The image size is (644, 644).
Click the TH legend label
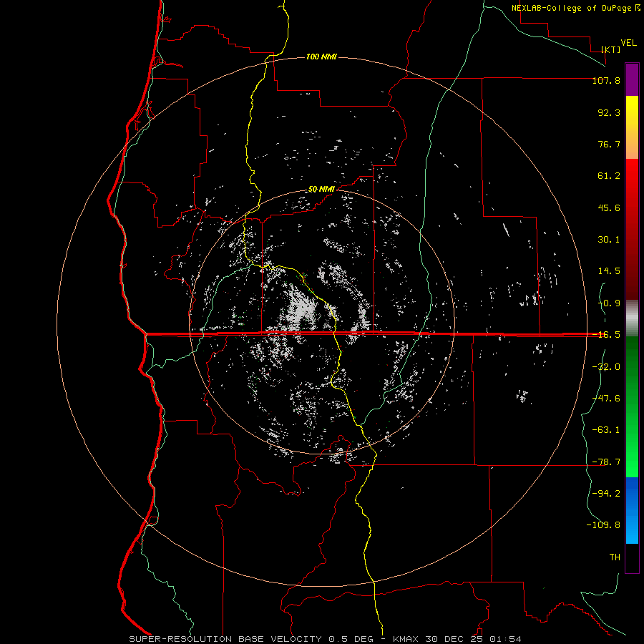point(615,557)
